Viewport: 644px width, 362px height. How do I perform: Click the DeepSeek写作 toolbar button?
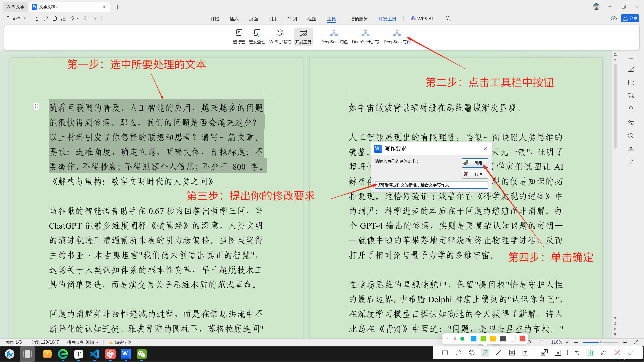tap(397, 37)
